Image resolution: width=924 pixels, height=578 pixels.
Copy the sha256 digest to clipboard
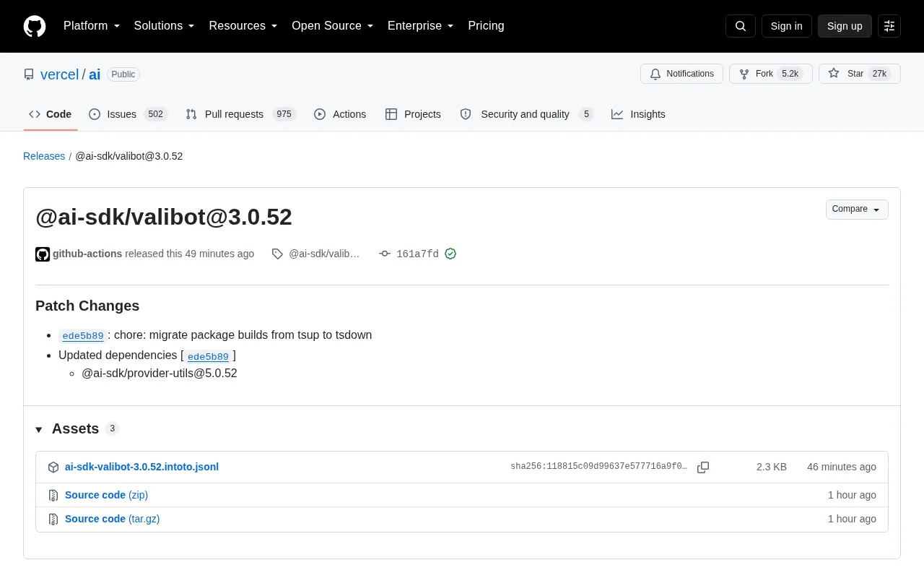point(703,467)
